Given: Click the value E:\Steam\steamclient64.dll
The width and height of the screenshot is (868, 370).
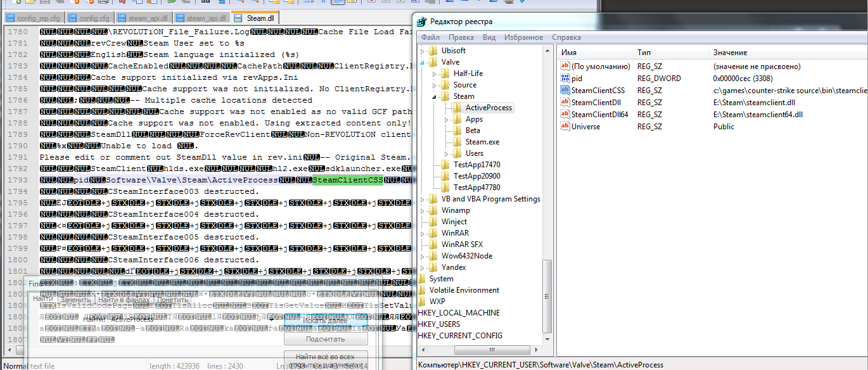Looking at the screenshot, I should click(758, 115).
